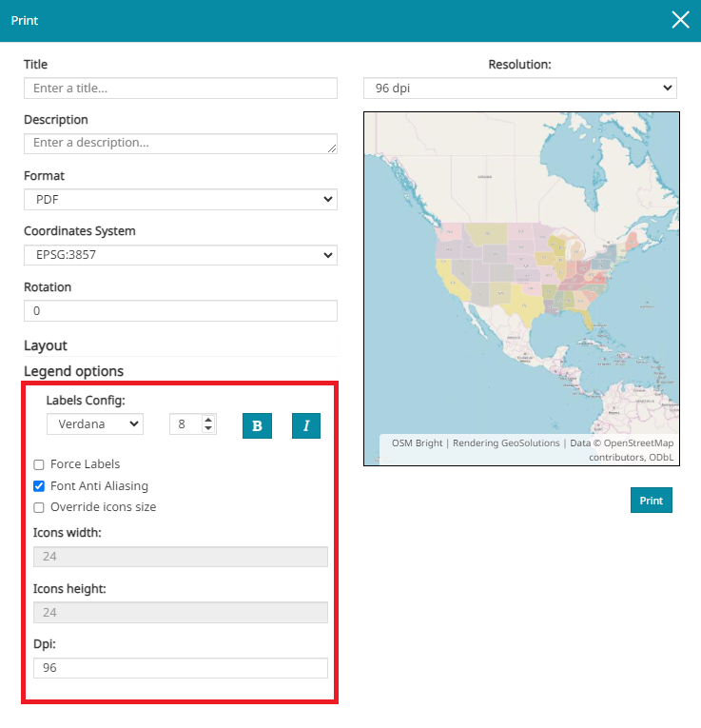The image size is (701, 728).
Task: Toggle bold label formatting
Action: click(x=257, y=425)
